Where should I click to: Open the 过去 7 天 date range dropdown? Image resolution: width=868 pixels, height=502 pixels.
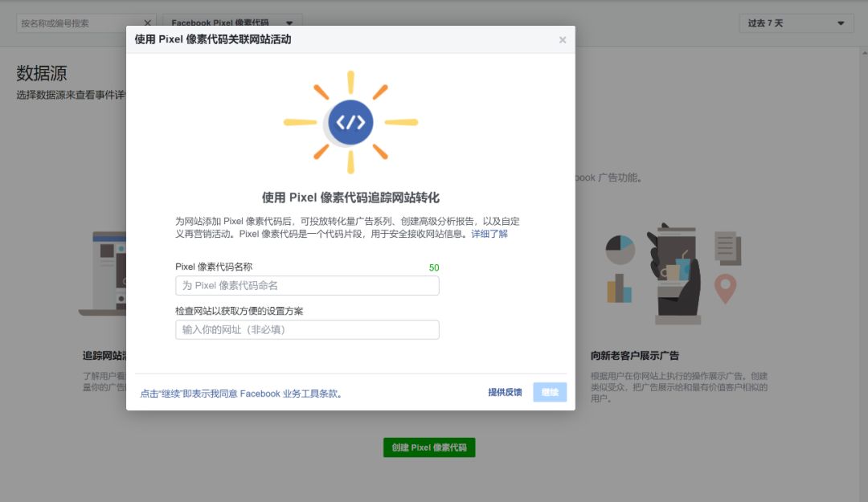point(796,23)
